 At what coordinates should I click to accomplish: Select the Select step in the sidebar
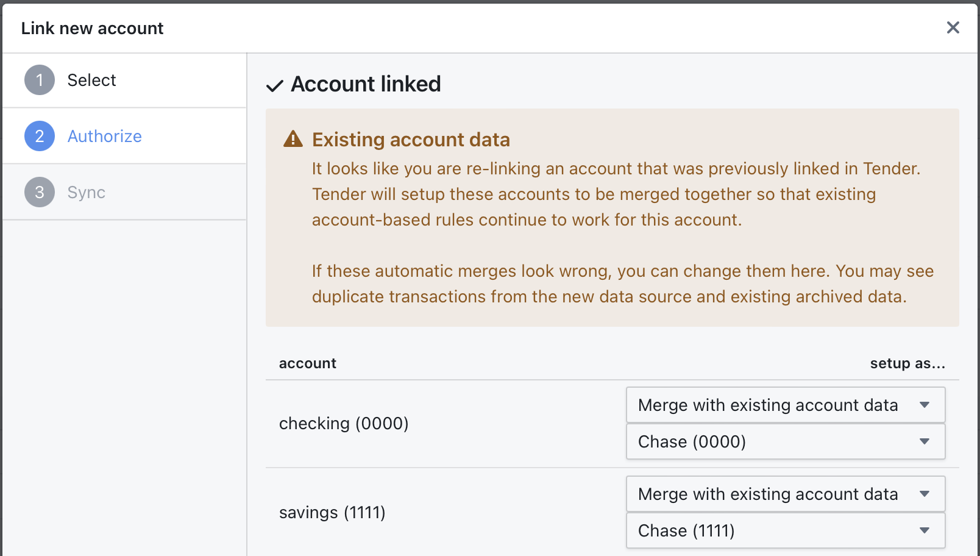tap(91, 80)
